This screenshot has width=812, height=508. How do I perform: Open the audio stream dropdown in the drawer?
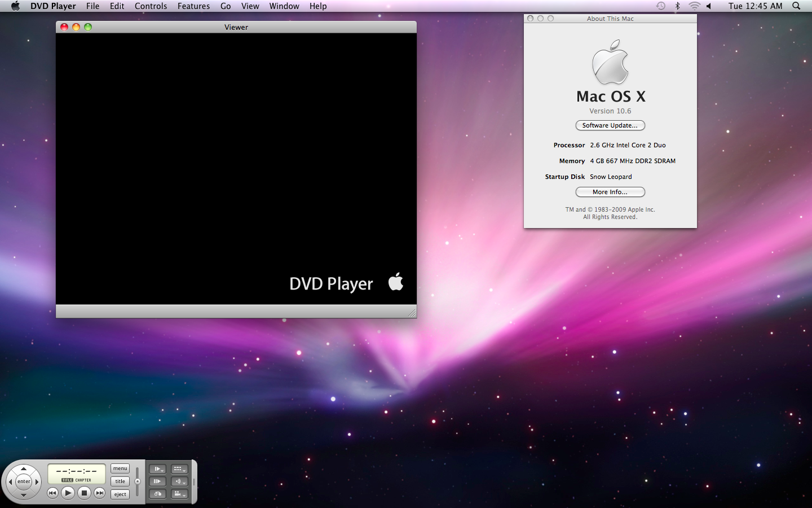coord(179,481)
